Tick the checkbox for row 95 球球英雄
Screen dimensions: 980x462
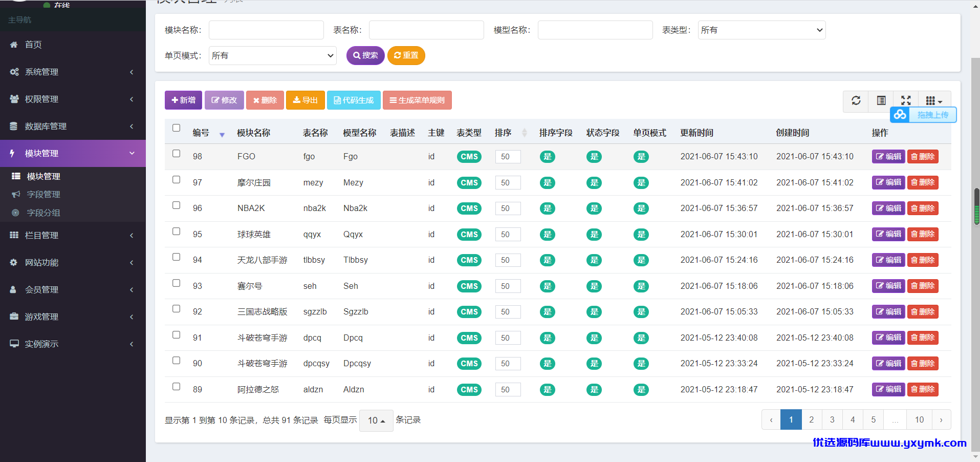click(x=177, y=232)
